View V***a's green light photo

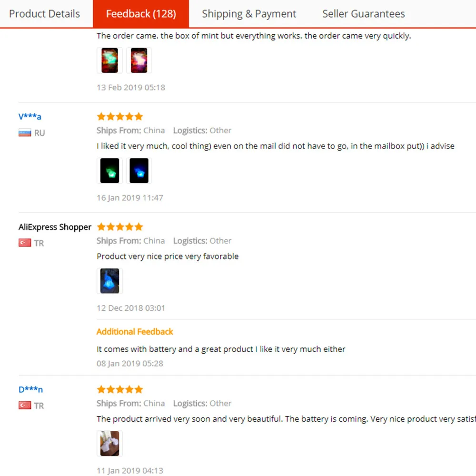tap(109, 171)
